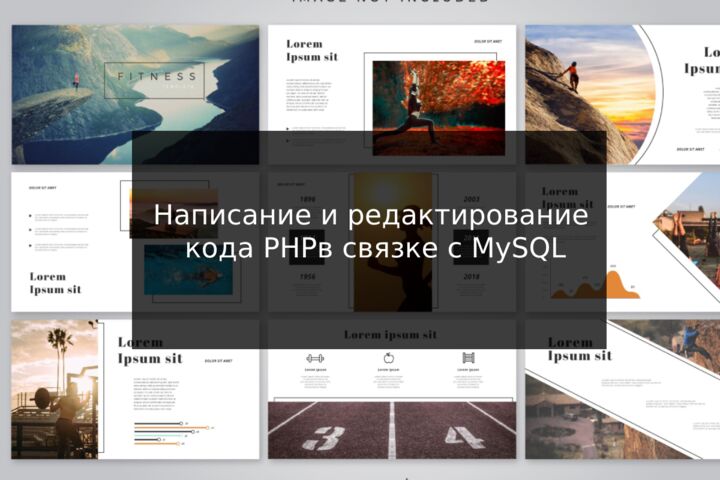Screen dimensions: 720x480
Task: Select year 2018 on the timeline slide
Action: (472, 277)
